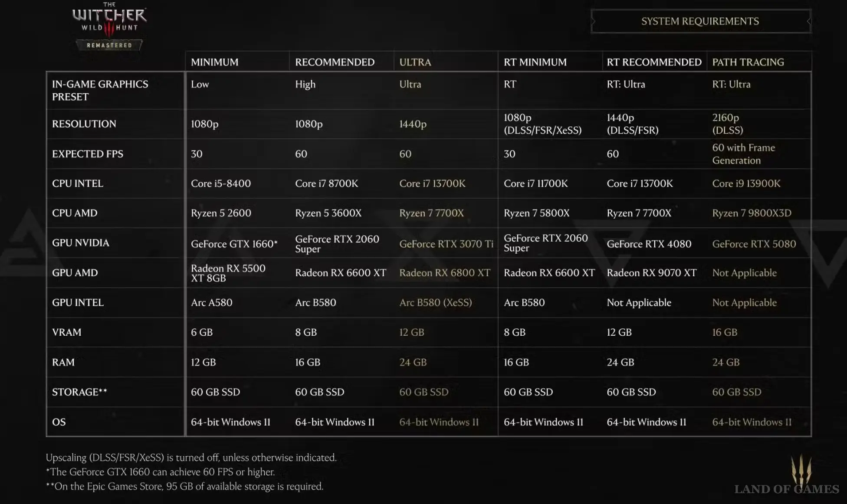Viewport: 847px width, 504px height.
Task: Select the Recommended column header
Action: point(335,62)
